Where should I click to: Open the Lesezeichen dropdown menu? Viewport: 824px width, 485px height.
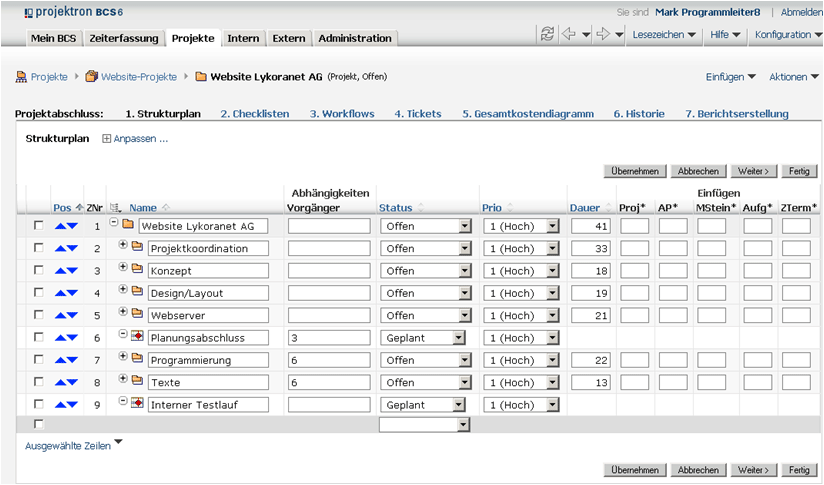tap(664, 35)
